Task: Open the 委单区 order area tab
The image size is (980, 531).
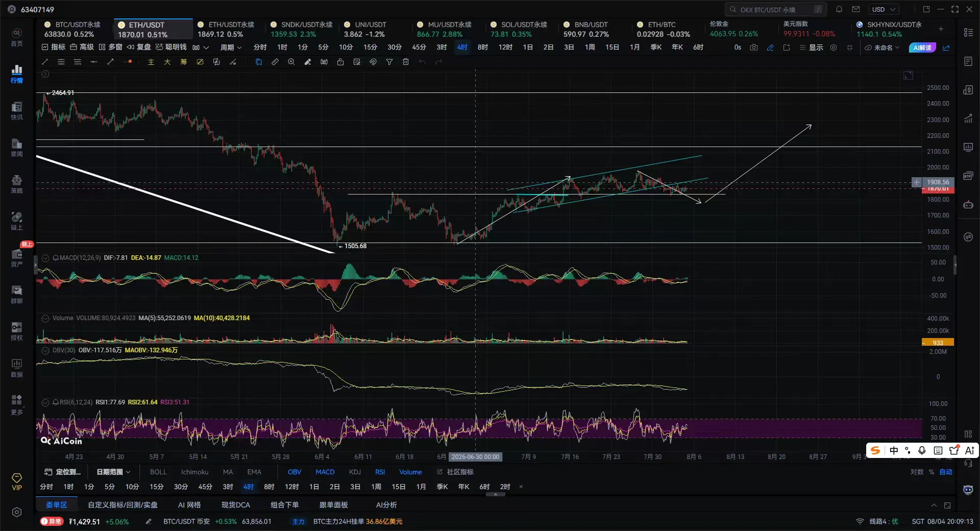Action: click(x=57, y=505)
